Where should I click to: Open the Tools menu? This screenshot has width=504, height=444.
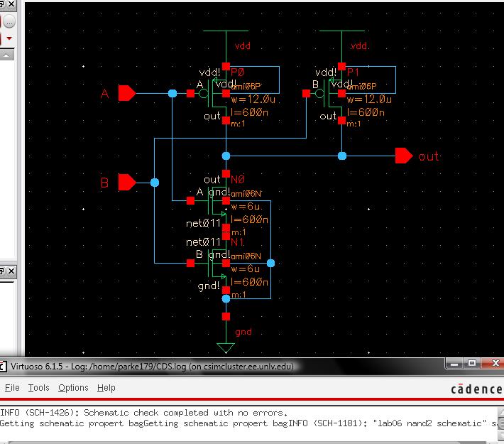pyautogui.click(x=38, y=388)
